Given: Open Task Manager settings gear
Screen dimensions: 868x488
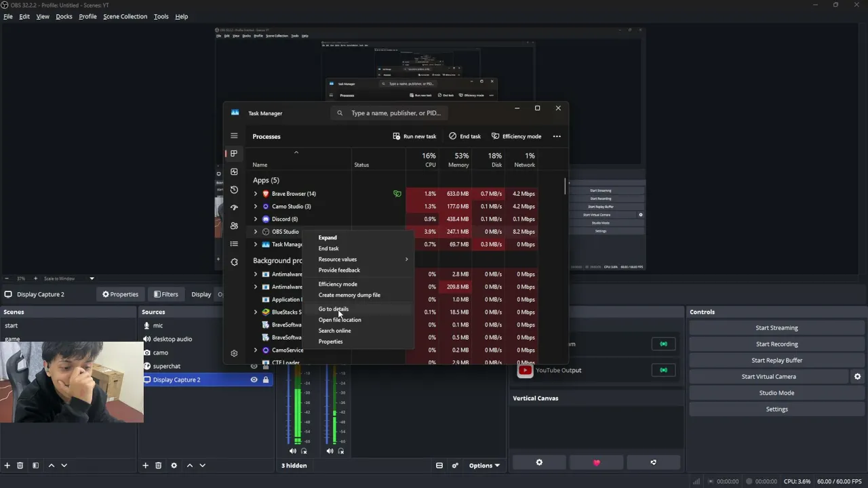Looking at the screenshot, I should [234, 353].
